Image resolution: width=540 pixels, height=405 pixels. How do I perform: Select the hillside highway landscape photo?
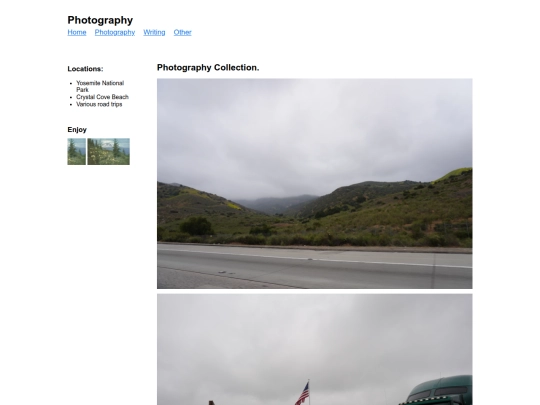[x=315, y=184]
